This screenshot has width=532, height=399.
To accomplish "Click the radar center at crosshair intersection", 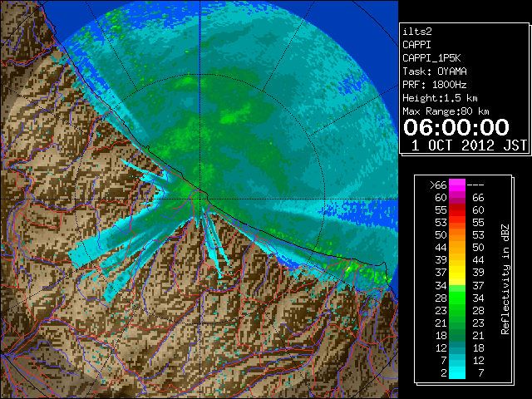I will coord(200,199).
